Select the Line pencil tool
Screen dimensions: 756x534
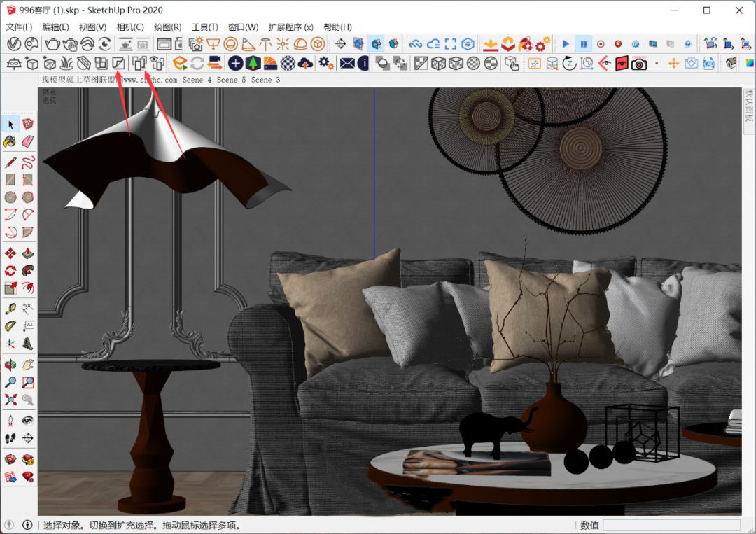click(10, 162)
